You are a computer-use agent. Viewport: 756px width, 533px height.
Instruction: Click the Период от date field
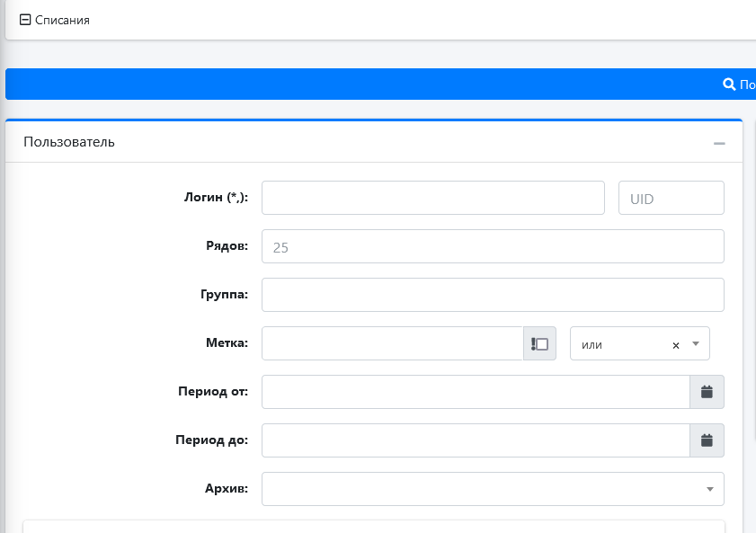pyautogui.click(x=475, y=392)
